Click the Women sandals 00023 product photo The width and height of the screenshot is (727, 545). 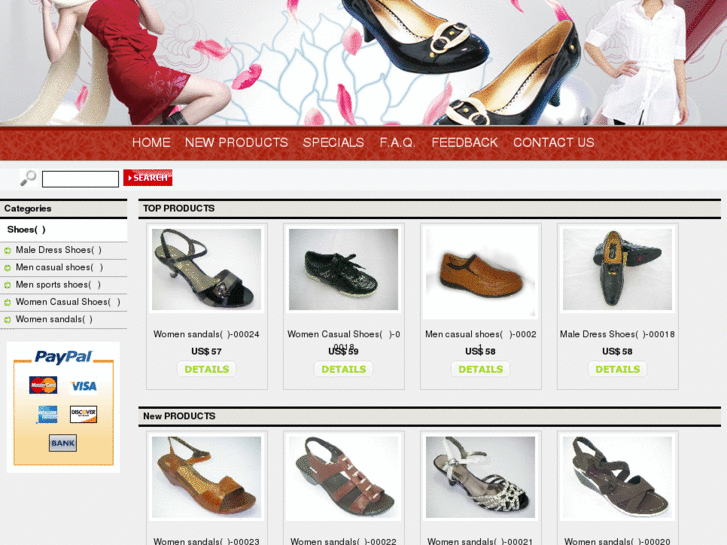[x=207, y=477]
